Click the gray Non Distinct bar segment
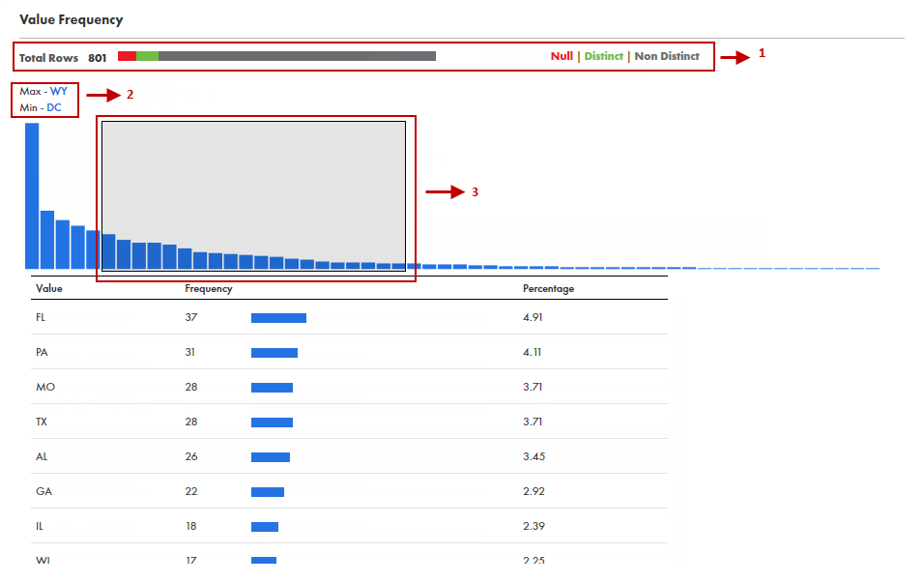 point(297,56)
